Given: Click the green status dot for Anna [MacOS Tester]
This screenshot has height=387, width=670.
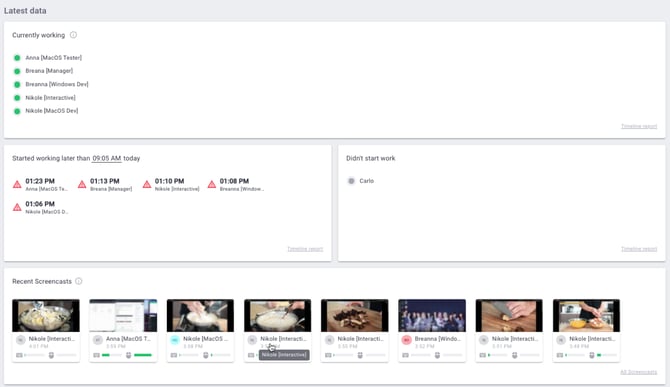Looking at the screenshot, I should point(17,58).
